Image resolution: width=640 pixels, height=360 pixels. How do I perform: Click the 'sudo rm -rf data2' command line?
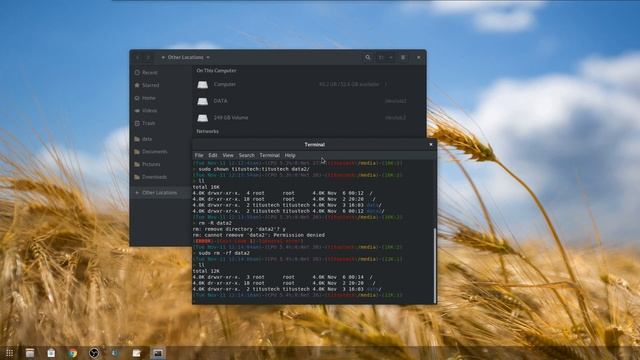[x=224, y=253]
